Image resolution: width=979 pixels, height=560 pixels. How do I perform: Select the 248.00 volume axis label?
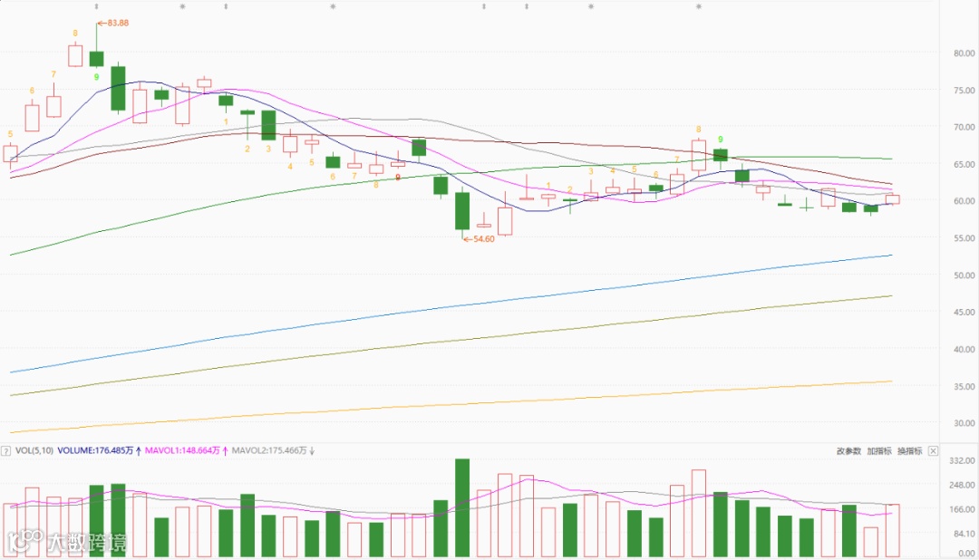point(962,485)
